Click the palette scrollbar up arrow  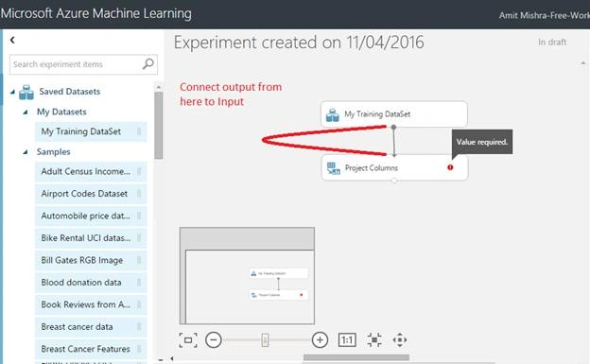point(159,87)
